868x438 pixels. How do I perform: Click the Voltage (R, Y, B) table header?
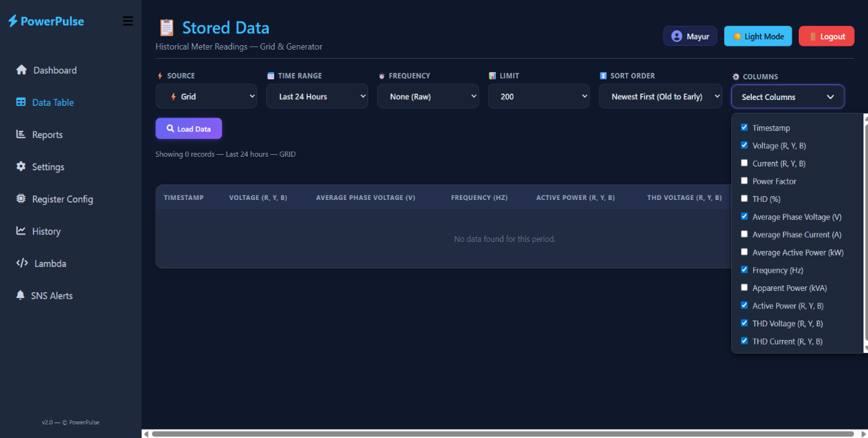click(x=258, y=197)
